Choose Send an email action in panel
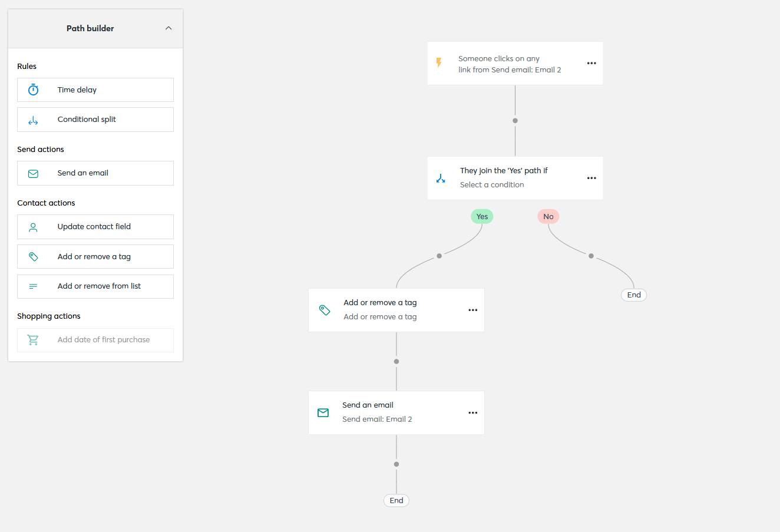The image size is (780, 532). (x=95, y=173)
